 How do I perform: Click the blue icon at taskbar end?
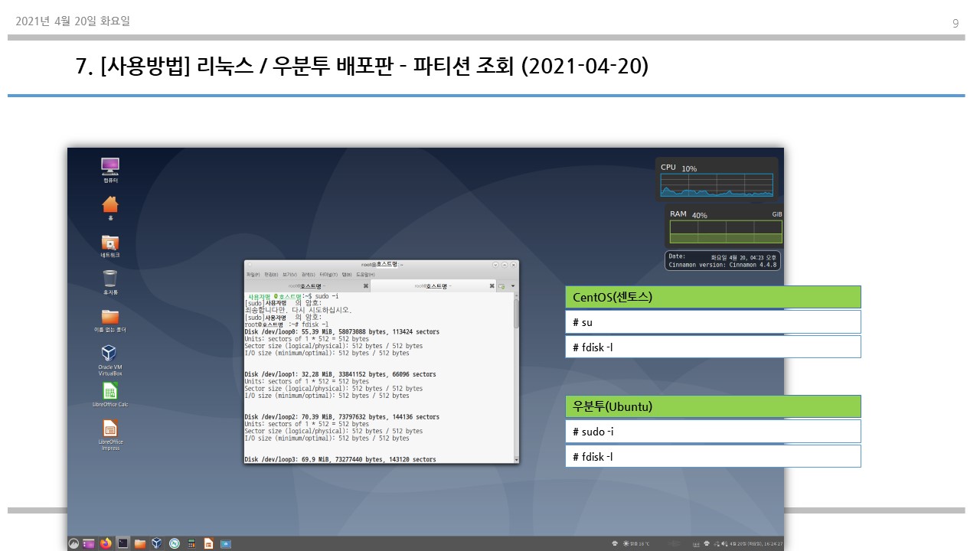coord(226,544)
